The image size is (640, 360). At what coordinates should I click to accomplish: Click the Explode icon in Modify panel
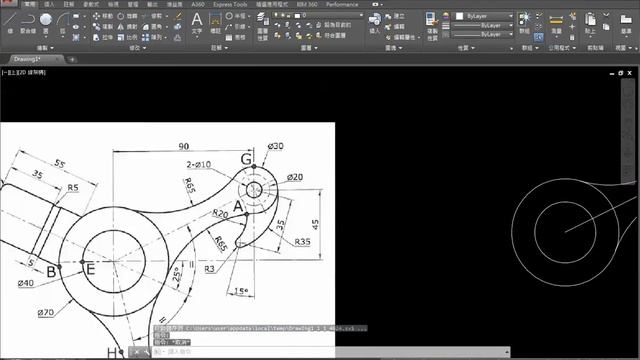pos(178,27)
